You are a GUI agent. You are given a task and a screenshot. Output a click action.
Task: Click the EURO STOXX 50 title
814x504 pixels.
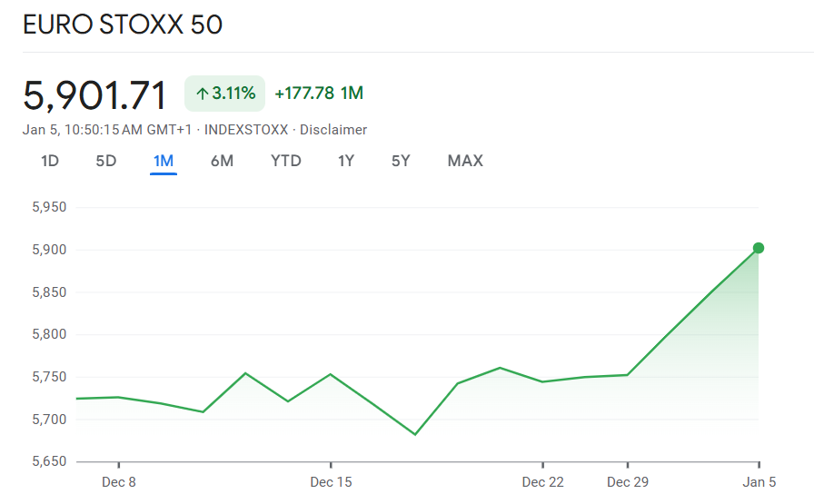point(123,25)
